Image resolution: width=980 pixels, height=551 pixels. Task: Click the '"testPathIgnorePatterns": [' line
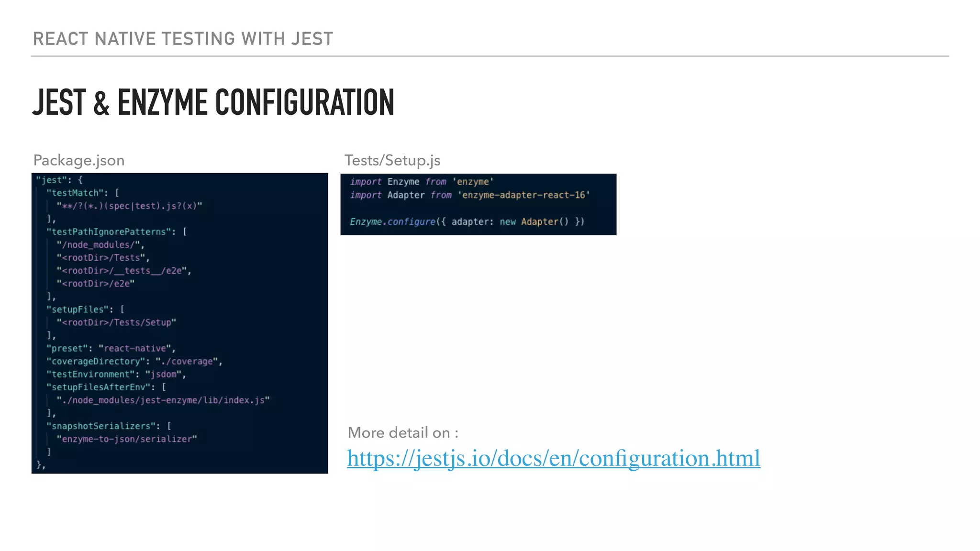click(x=117, y=231)
